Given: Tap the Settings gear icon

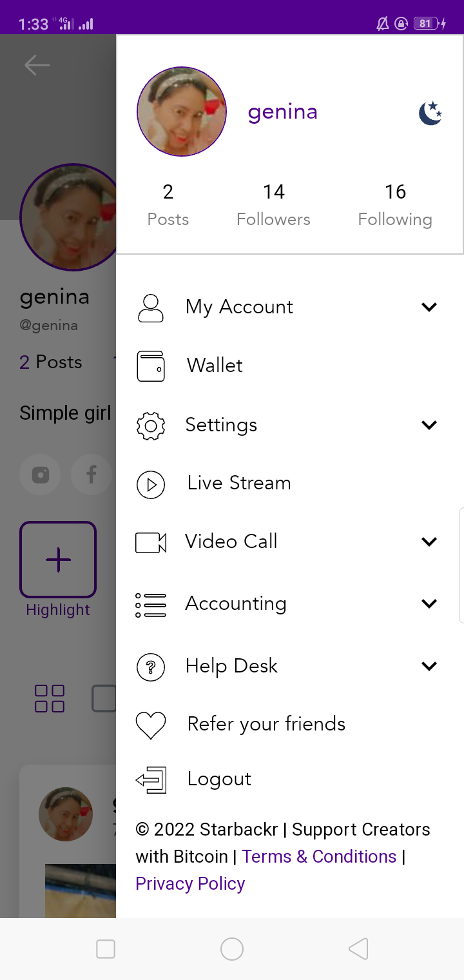Looking at the screenshot, I should pos(151,426).
